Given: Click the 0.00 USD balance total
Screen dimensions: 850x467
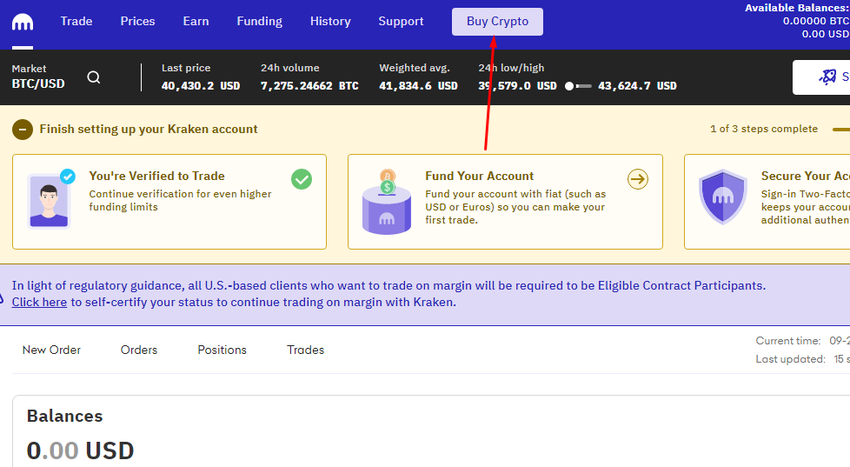Looking at the screenshot, I should pos(80,451).
